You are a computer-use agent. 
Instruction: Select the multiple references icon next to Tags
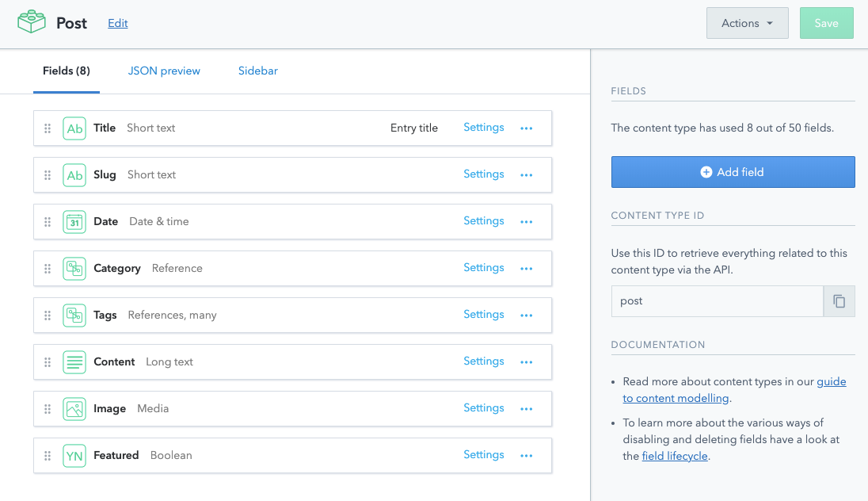click(x=74, y=315)
